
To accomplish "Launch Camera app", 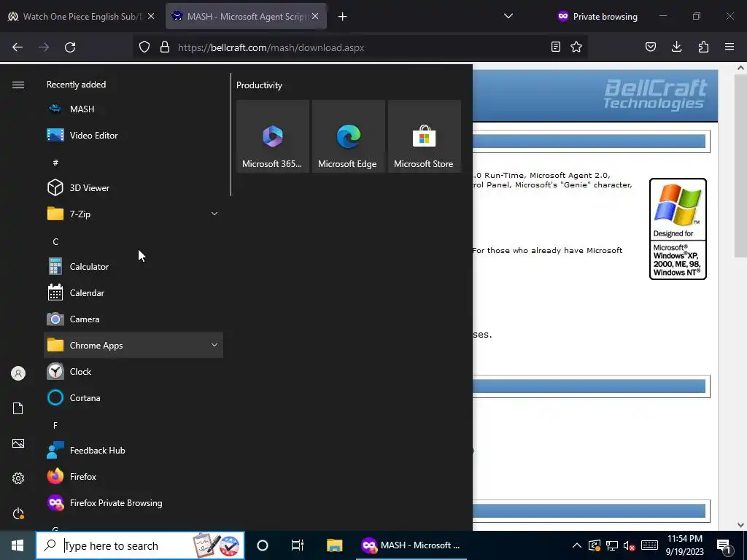I will coord(133,319).
